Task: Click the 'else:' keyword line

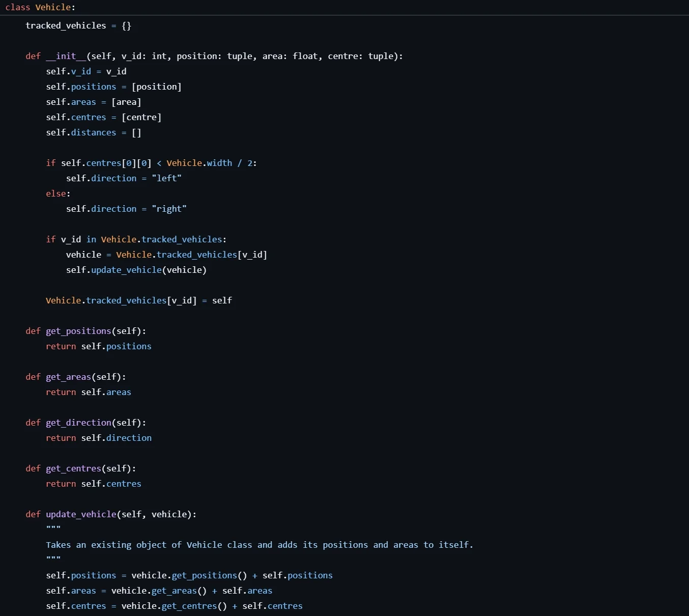Action: pos(58,193)
